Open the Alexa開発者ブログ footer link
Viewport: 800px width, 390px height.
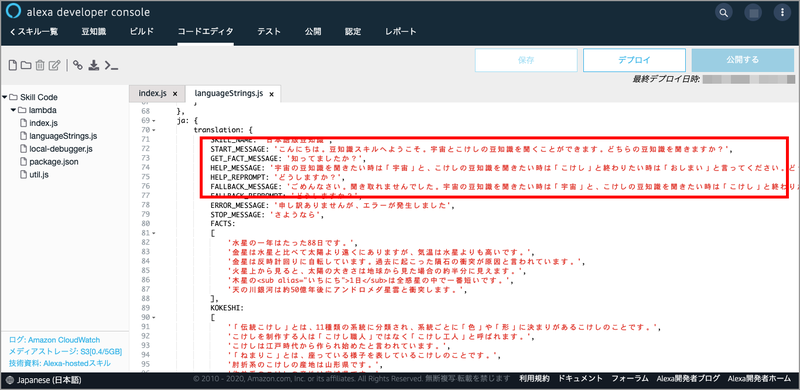(688, 379)
